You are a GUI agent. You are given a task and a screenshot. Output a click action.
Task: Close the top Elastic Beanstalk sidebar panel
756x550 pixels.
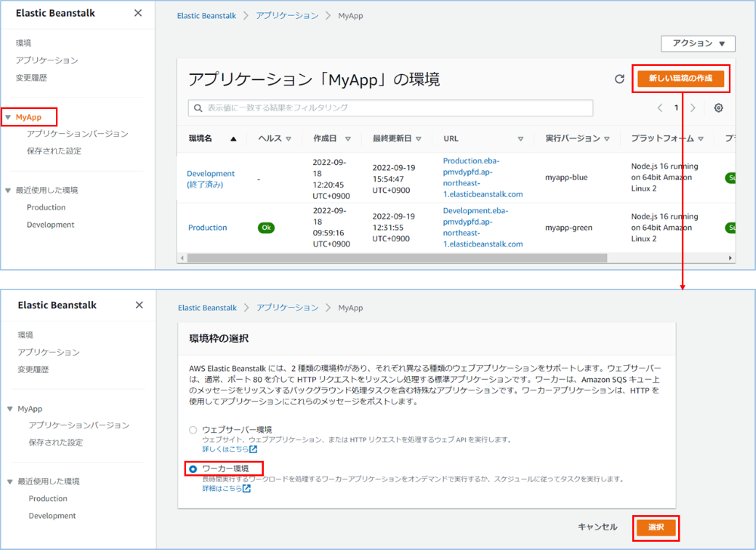(x=138, y=13)
